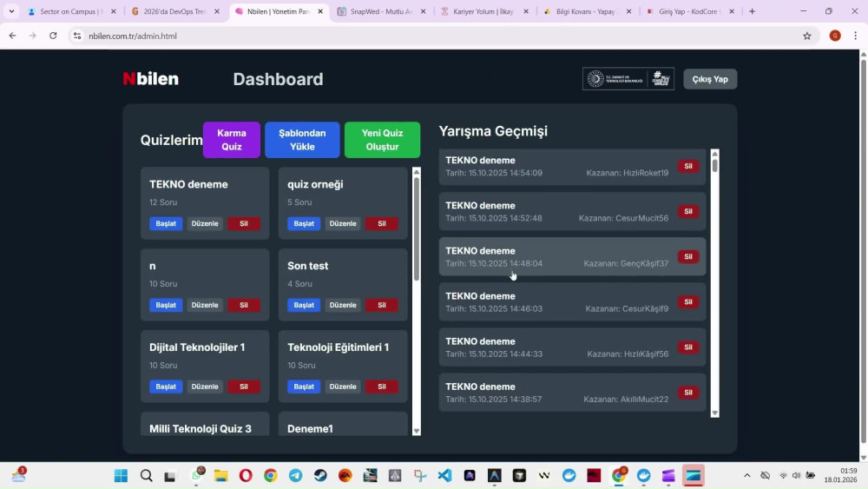
Task: Close the Sector on Campus tab
Action: tap(114, 11)
